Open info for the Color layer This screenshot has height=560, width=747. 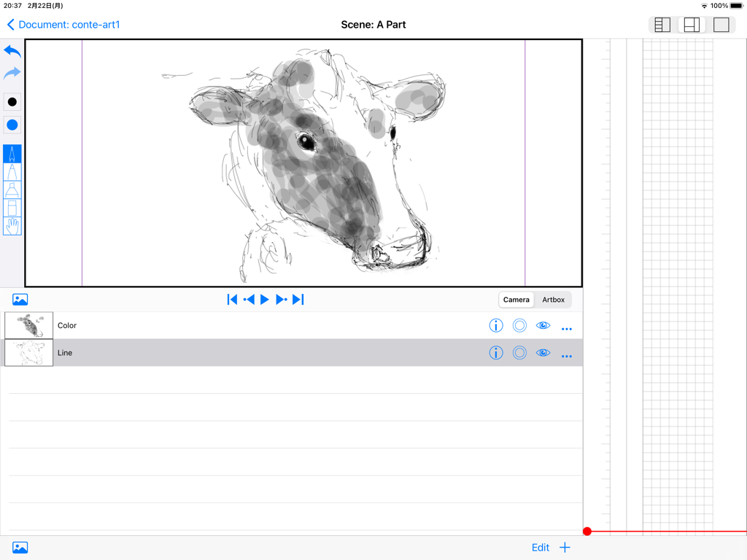(x=496, y=325)
